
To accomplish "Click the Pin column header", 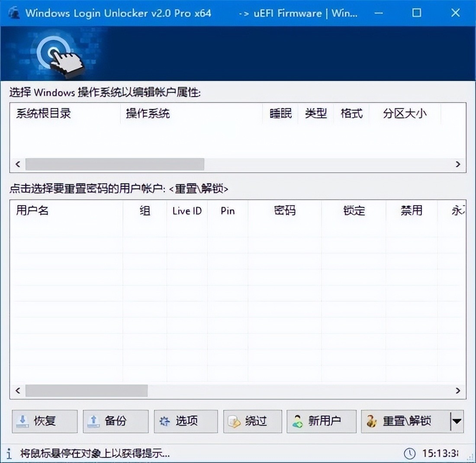I will tap(228, 210).
